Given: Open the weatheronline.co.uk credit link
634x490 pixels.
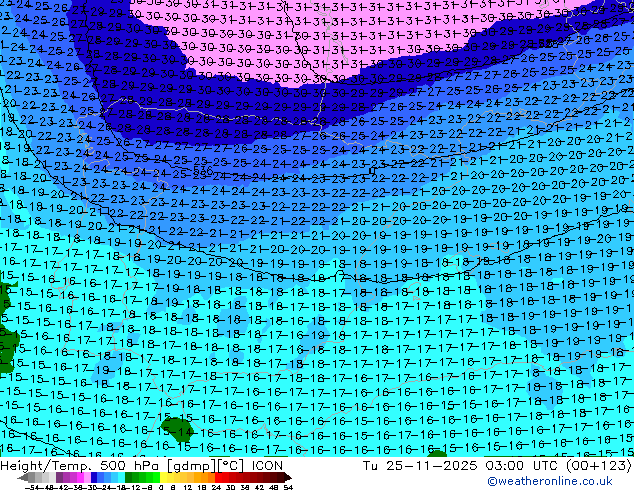Looking at the screenshot, I should click(550, 481).
